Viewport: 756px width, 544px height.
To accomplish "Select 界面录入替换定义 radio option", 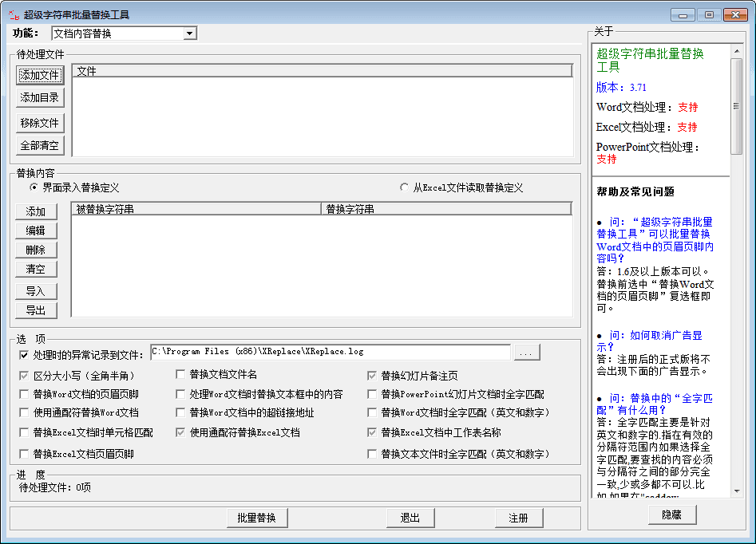I will (x=34, y=187).
